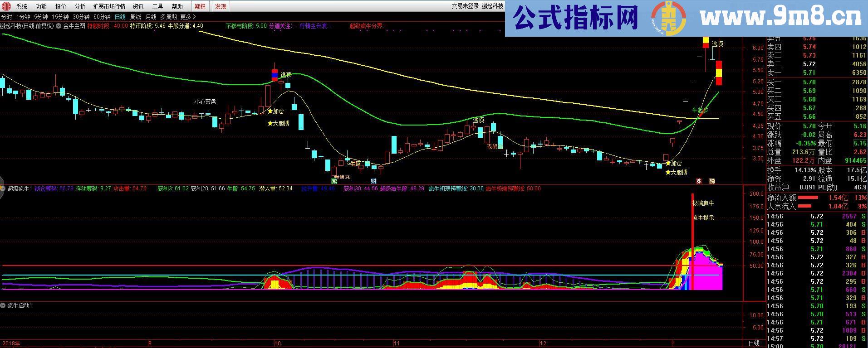Click the 榜 marker icon under chart
Image resolution: width=868 pixels, height=348 pixels.
[x=712, y=181]
